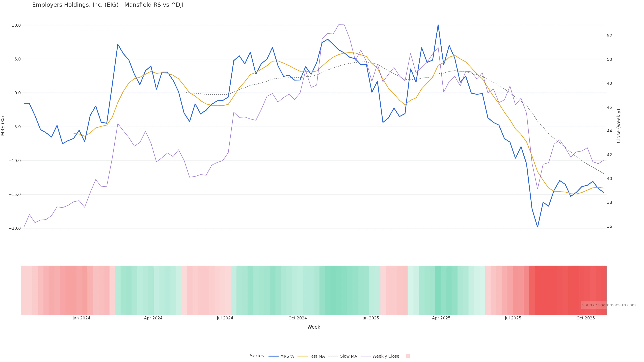Click the Jul 2025 x-axis tick label
The height and width of the screenshot is (362, 644).
point(513,318)
